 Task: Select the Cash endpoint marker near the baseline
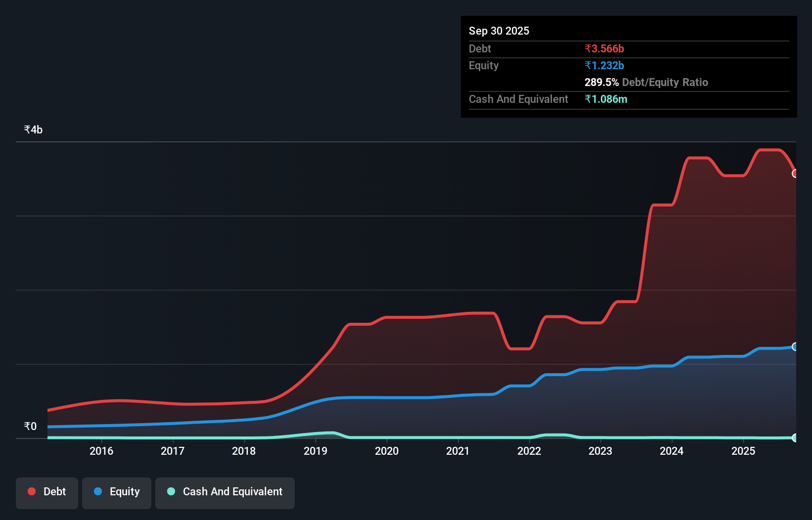(x=795, y=437)
